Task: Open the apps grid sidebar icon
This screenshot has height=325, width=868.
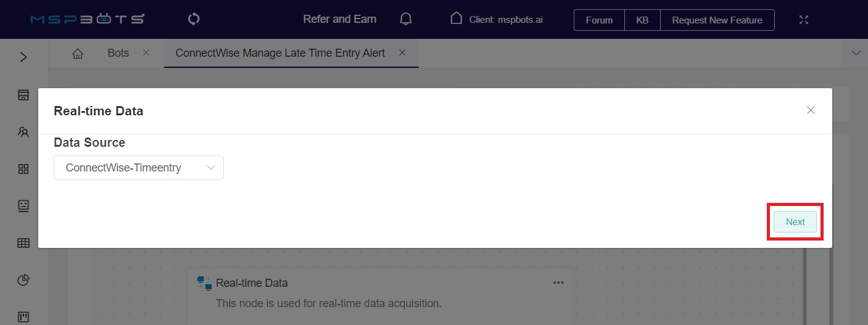Action: point(23,169)
